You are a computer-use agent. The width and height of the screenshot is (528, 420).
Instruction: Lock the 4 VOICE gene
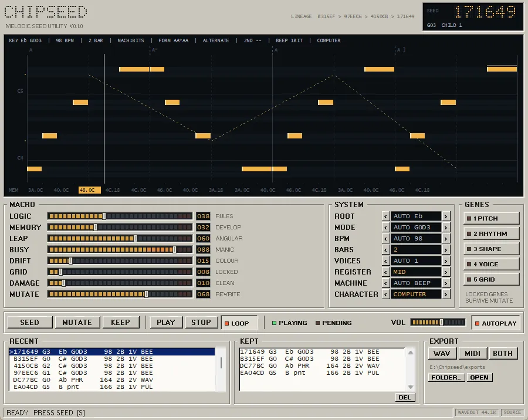[x=491, y=264]
